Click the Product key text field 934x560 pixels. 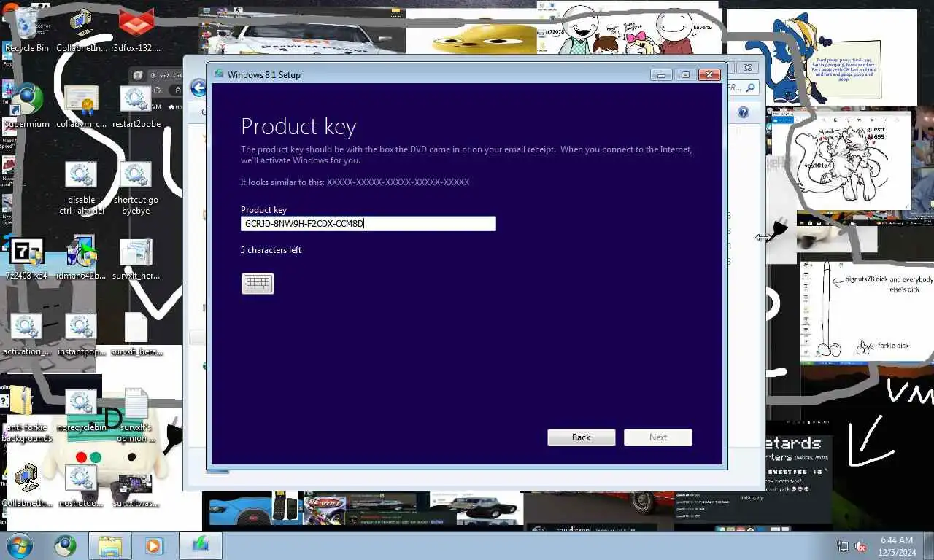pyautogui.click(x=368, y=224)
